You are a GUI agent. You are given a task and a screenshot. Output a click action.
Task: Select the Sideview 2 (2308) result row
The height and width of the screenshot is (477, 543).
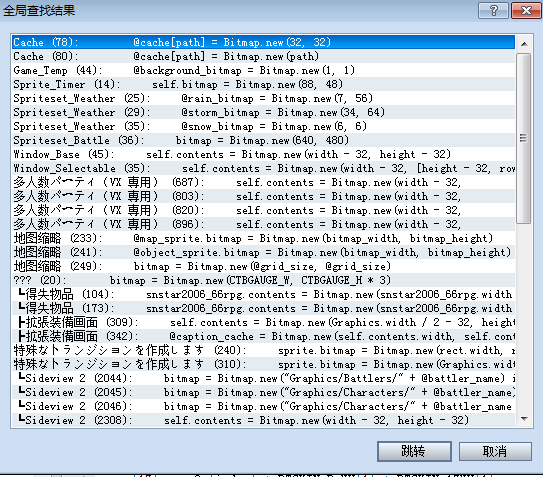click(263, 420)
